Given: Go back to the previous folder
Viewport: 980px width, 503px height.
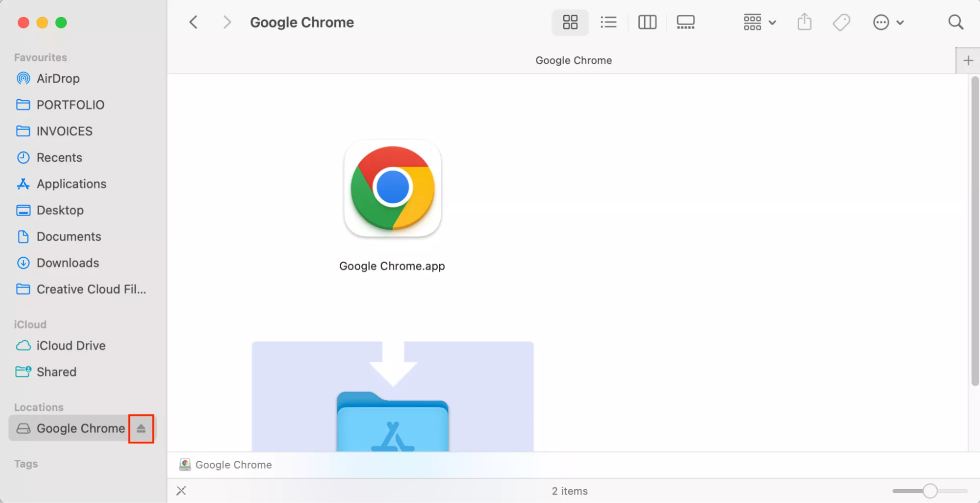Looking at the screenshot, I should (194, 22).
